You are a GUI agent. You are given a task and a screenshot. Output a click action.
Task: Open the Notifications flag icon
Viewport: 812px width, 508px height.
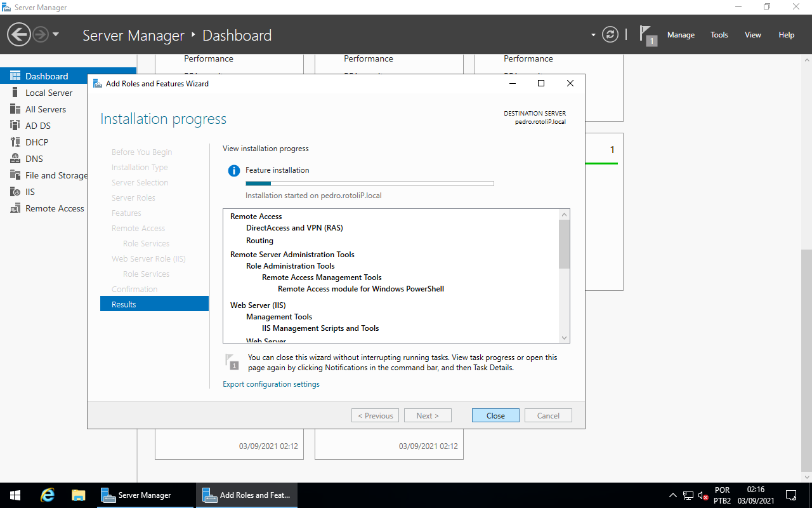coord(646,35)
